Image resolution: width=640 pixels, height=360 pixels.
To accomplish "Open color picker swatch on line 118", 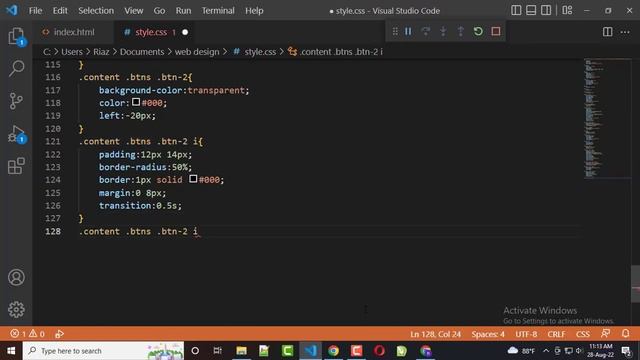I will (x=136, y=102).
